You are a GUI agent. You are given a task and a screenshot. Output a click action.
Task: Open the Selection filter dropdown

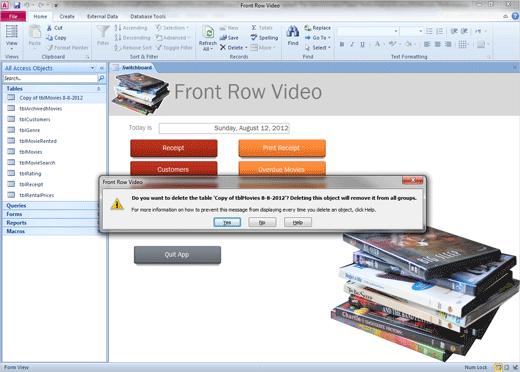tap(172, 28)
